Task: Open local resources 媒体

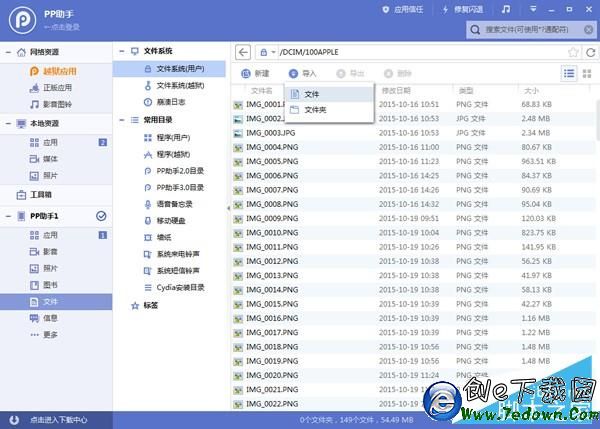Action: coord(44,159)
